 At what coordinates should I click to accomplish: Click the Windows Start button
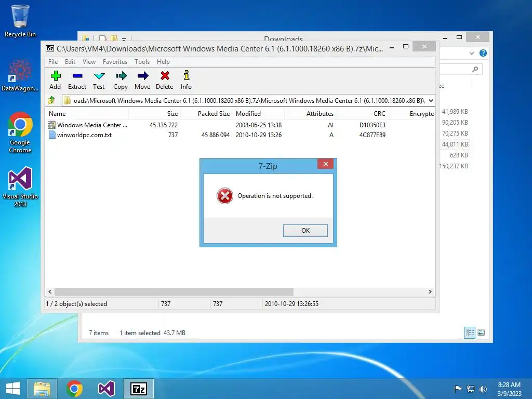coord(13,389)
